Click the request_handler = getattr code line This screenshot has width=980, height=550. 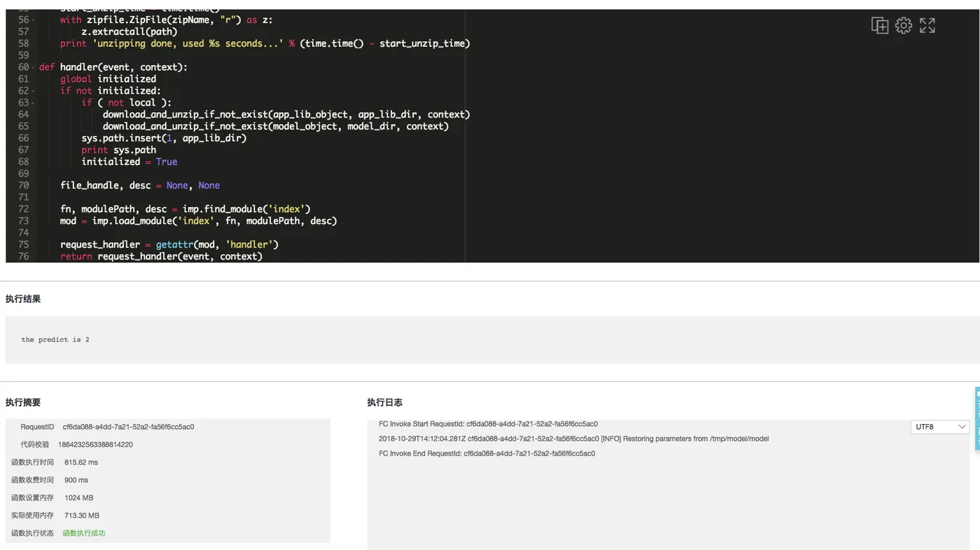[x=169, y=244]
